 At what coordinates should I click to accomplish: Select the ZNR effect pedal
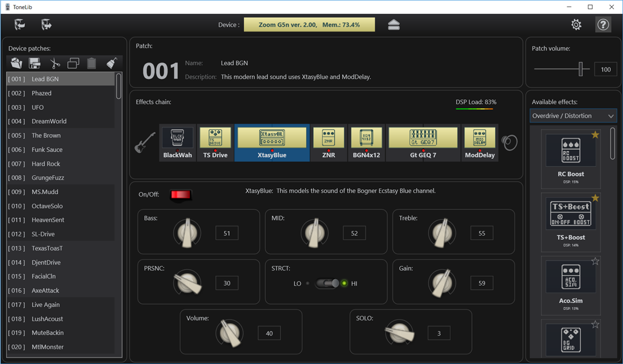(x=329, y=143)
